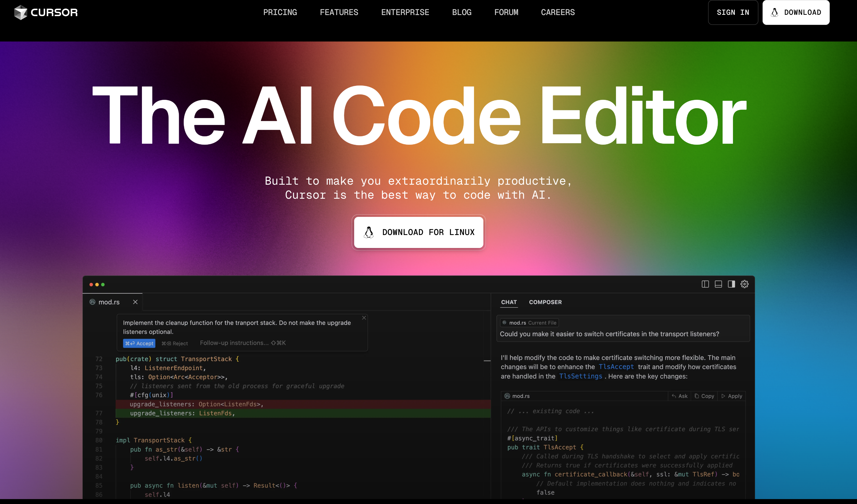Reject the suggested code change
The image size is (857, 504).
(x=174, y=343)
